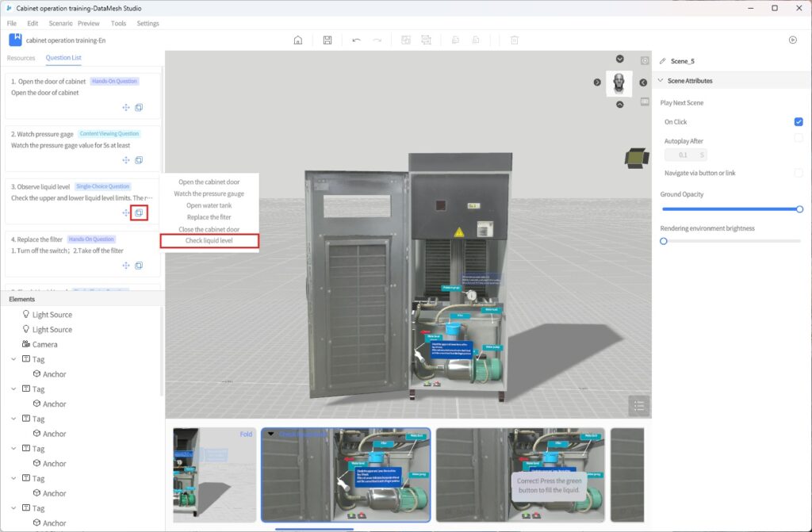Enable Navigate via button or link
This screenshot has height=532, width=812.
coord(799,173)
